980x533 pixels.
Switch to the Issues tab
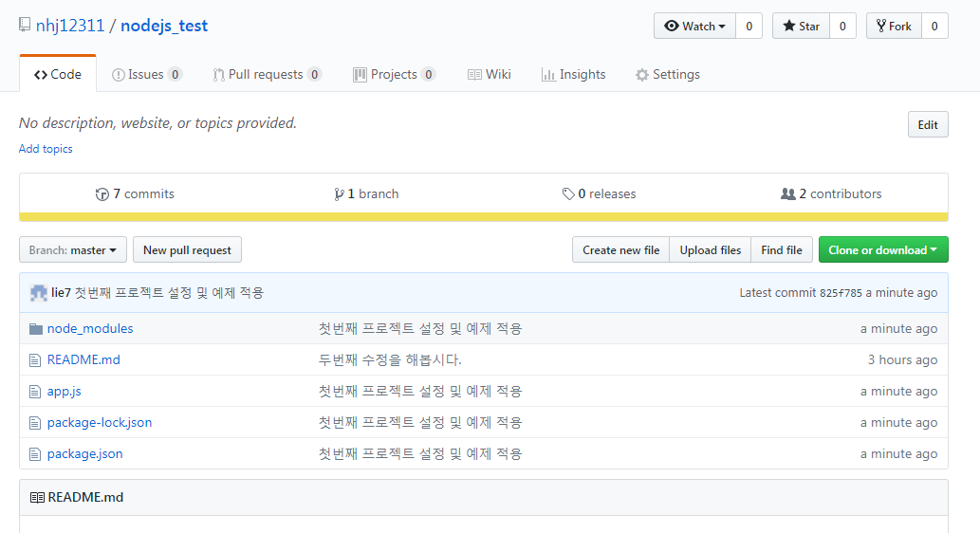pos(147,74)
